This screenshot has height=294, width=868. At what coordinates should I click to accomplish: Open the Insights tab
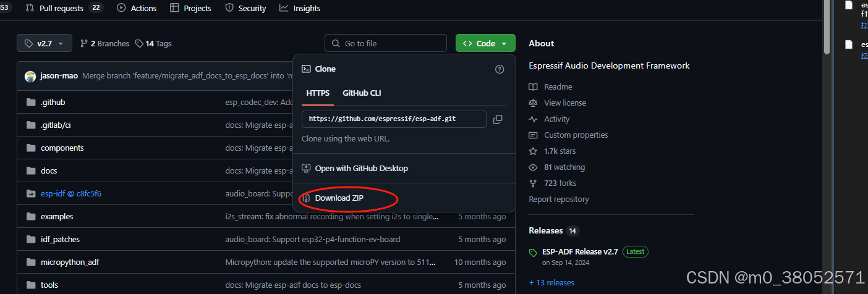coord(300,8)
